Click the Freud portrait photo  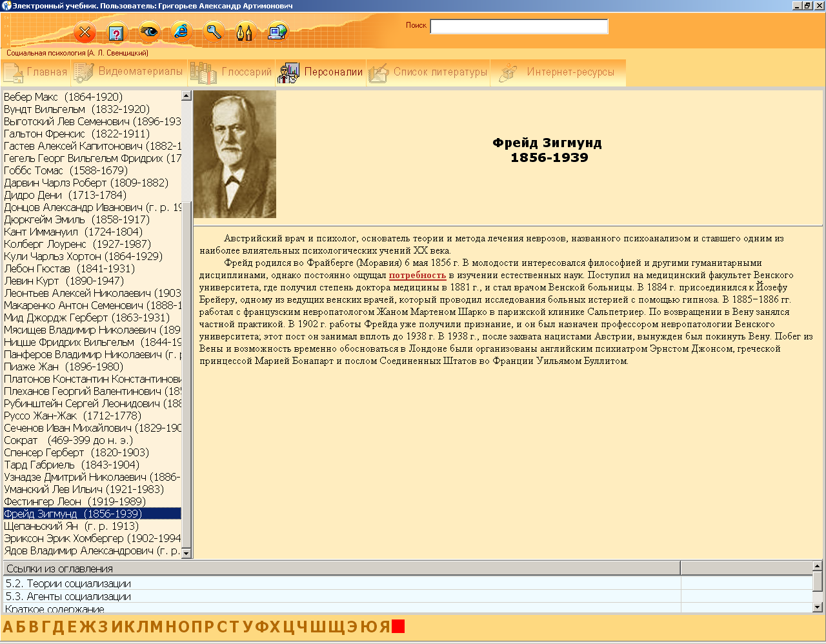click(235, 154)
